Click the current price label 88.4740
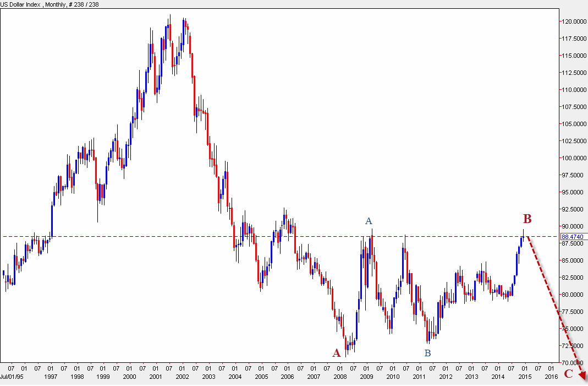 click(573, 237)
